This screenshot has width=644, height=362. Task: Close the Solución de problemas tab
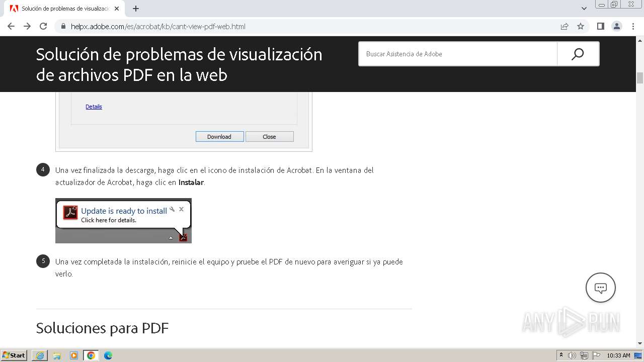click(x=117, y=9)
